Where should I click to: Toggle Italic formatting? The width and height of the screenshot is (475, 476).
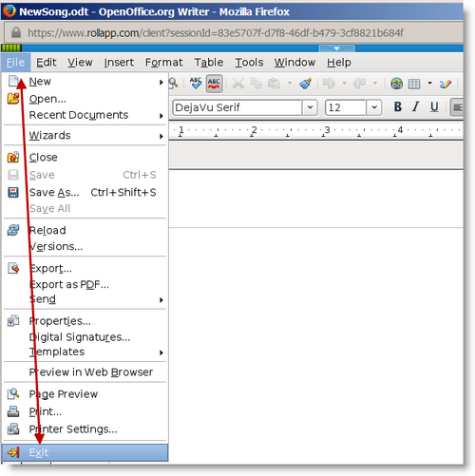(x=416, y=107)
